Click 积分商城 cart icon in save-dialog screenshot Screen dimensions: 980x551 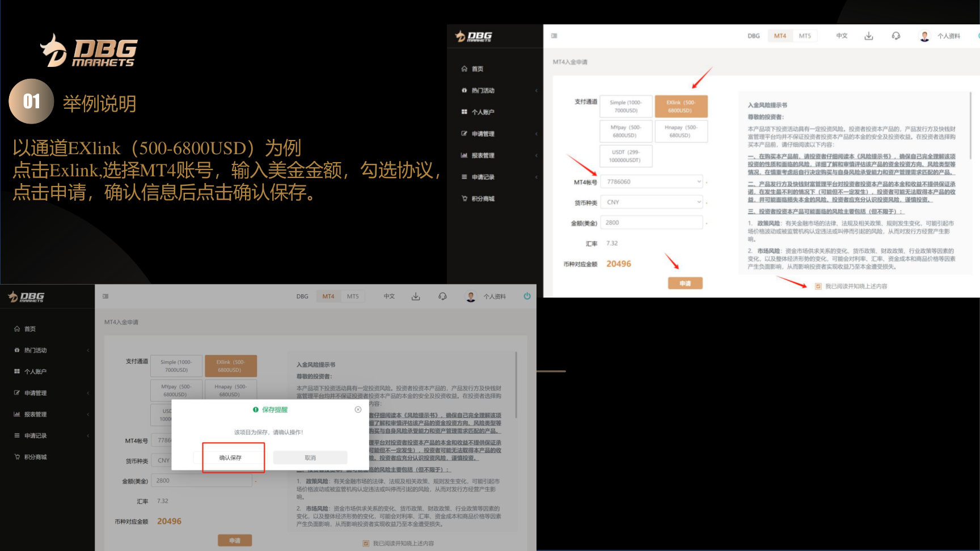17,457
